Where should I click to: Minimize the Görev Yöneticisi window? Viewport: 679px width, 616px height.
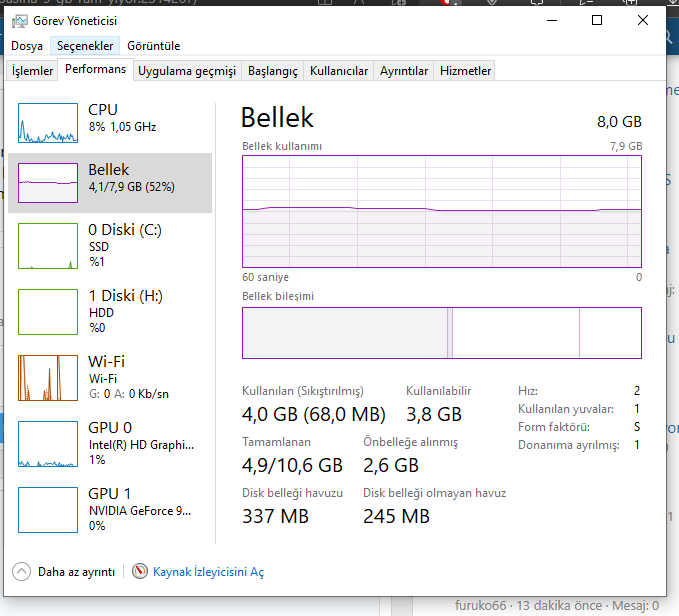pyautogui.click(x=552, y=20)
